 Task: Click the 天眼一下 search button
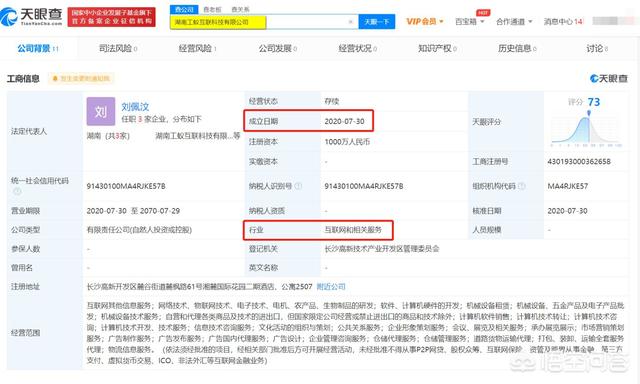(x=377, y=22)
